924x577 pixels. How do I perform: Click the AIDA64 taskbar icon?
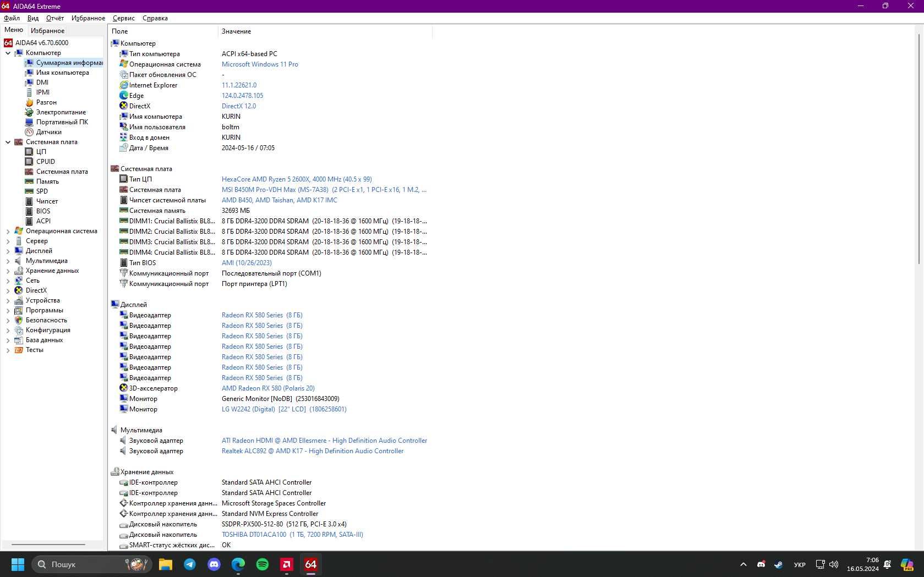pyautogui.click(x=311, y=564)
